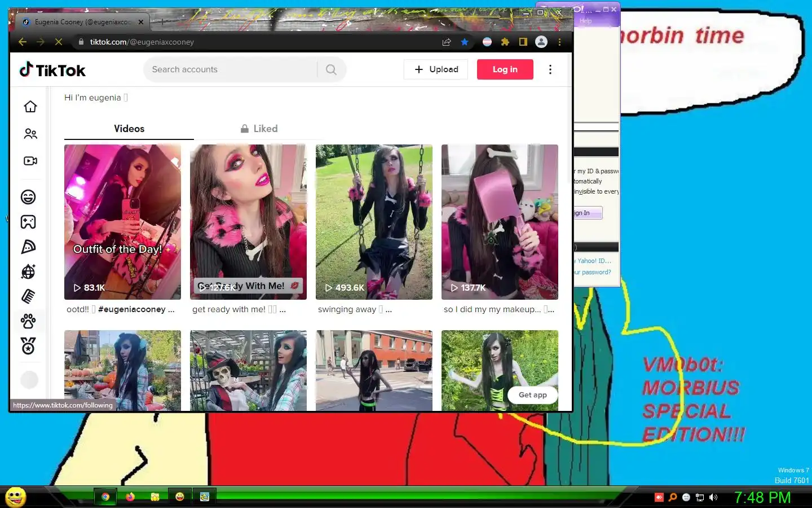This screenshot has width=812, height=508.
Task: Select the Eugenia Cooney browser tab
Action: point(82,22)
